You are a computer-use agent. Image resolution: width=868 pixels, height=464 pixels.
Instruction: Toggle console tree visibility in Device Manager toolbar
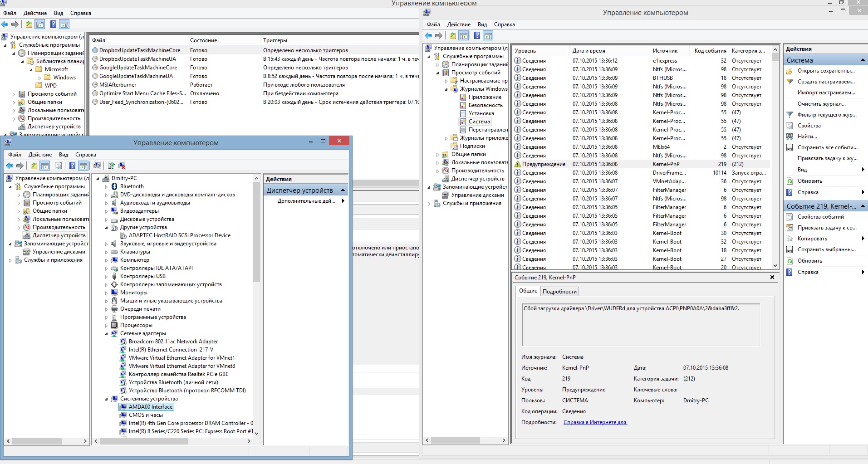45,166
